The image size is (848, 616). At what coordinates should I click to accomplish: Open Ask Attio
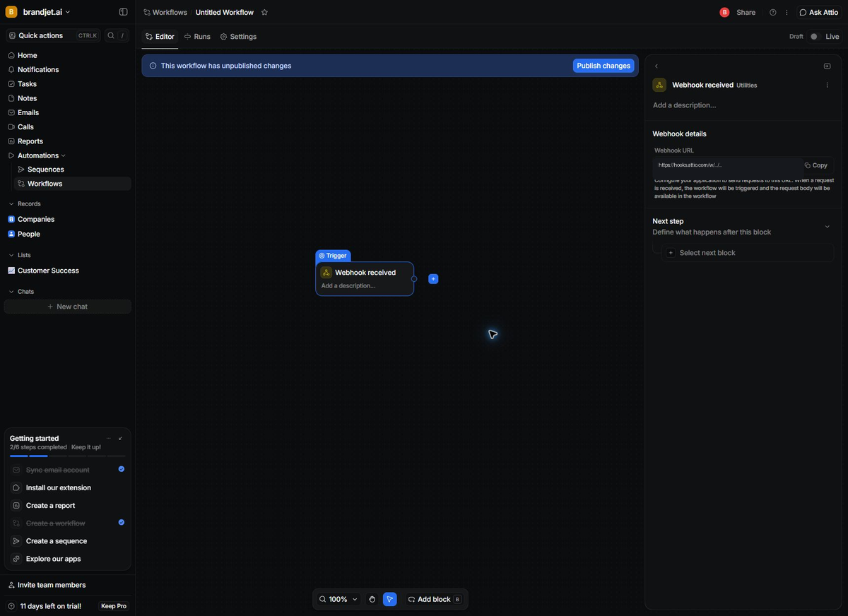[819, 13]
